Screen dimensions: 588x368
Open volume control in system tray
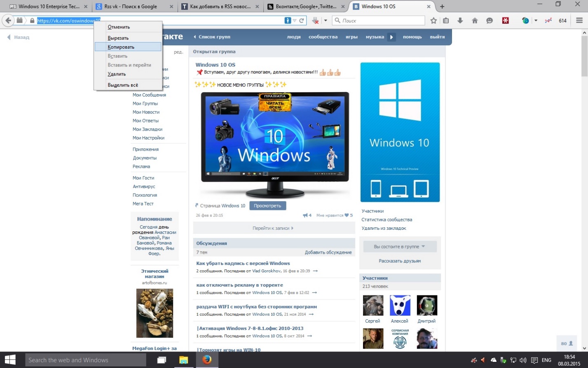[523, 360]
